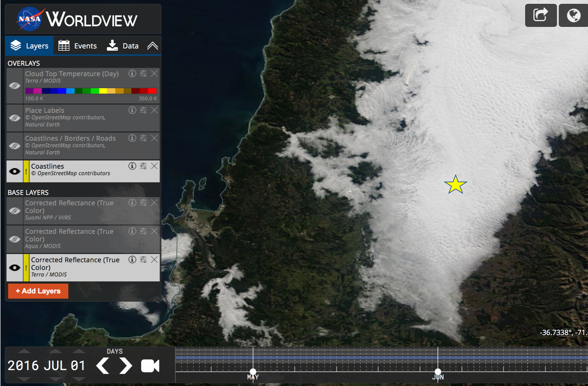Decrease the day with down arrow

[x=79, y=379]
